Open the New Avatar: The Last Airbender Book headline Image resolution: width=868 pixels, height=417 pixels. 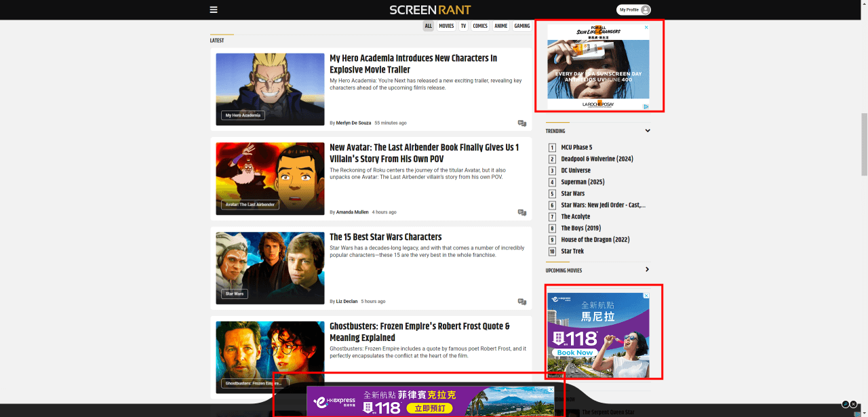425,153
